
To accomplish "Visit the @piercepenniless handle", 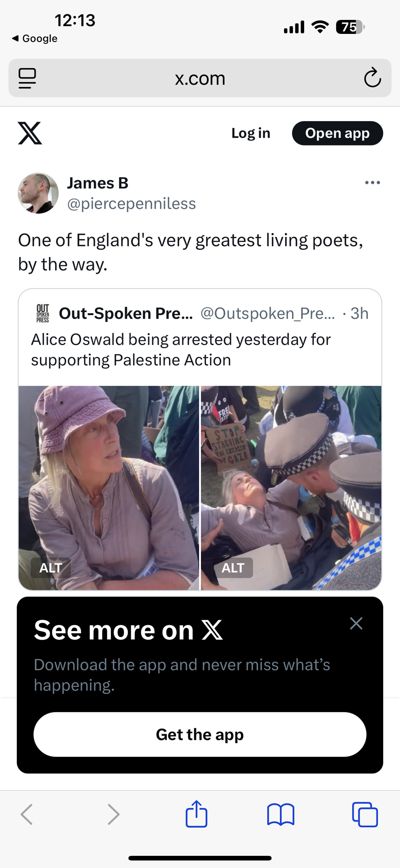I will [x=131, y=204].
